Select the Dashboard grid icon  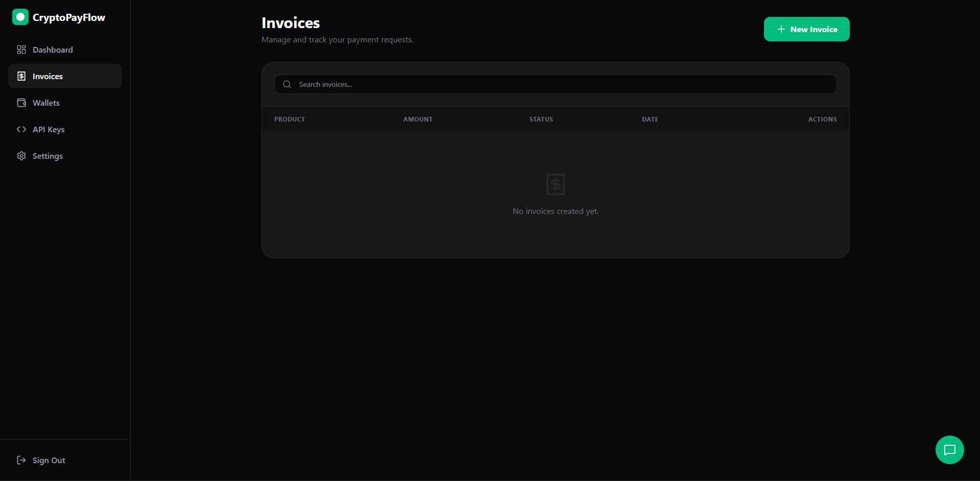coord(21,50)
